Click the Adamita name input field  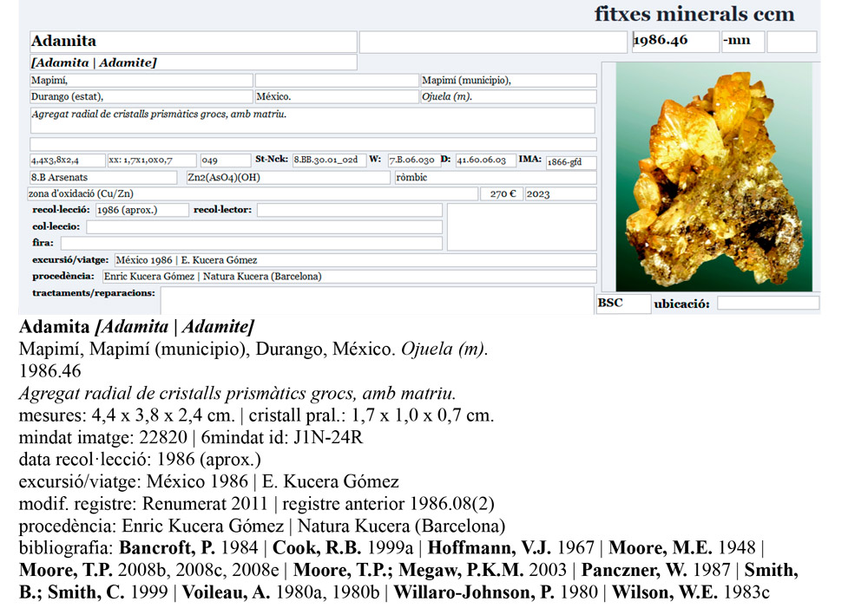pos(191,41)
